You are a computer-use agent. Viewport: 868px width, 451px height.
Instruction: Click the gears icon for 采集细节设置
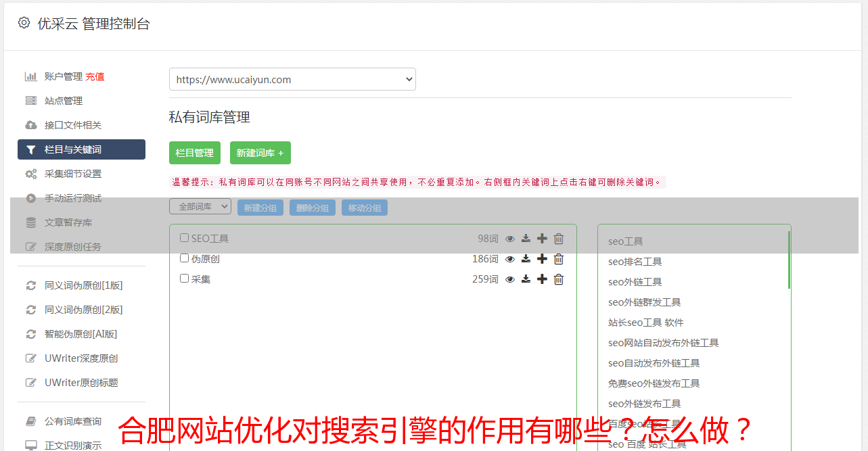tap(30, 174)
